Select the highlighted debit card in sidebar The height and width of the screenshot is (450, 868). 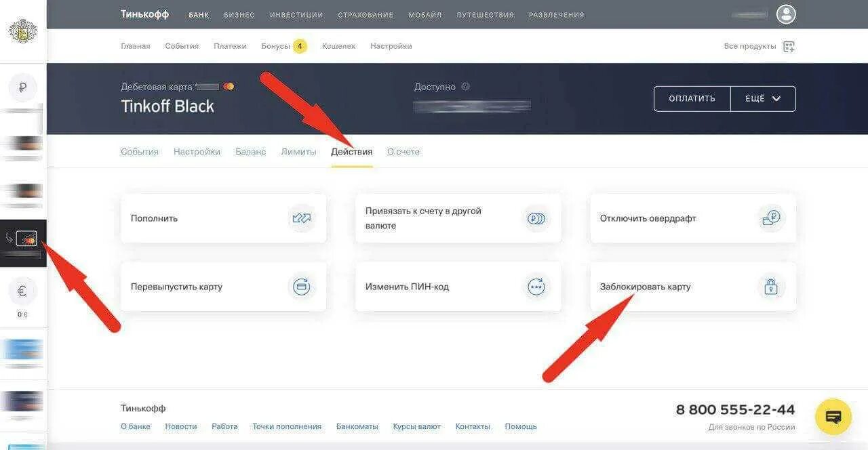[x=23, y=243]
